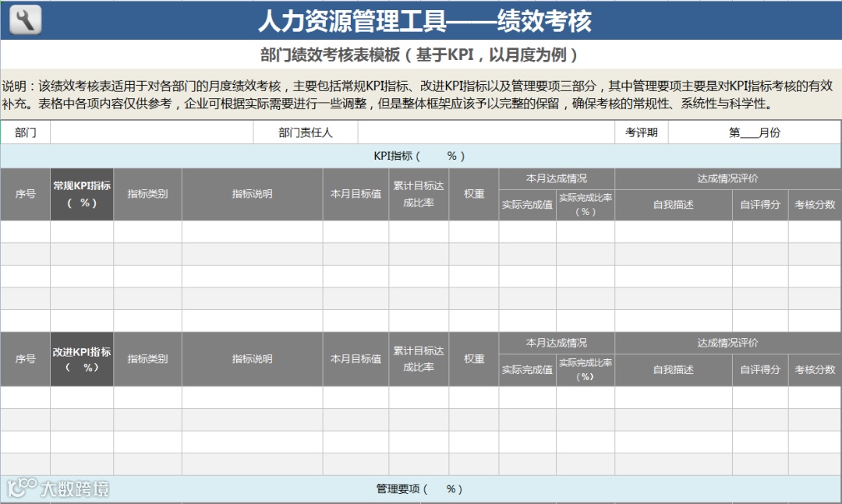Select the KPI指标（ %）section row

[420, 156]
